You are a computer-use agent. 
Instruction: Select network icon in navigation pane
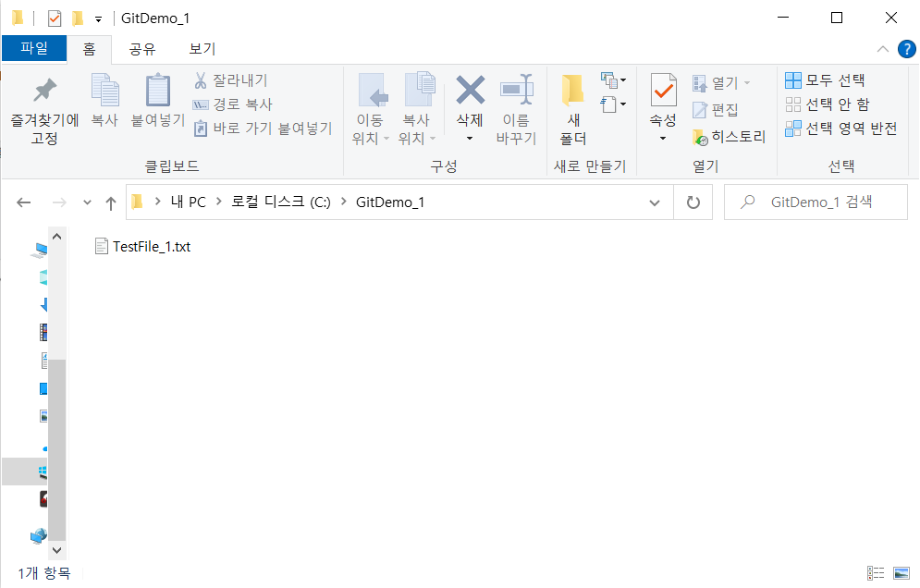[39, 536]
